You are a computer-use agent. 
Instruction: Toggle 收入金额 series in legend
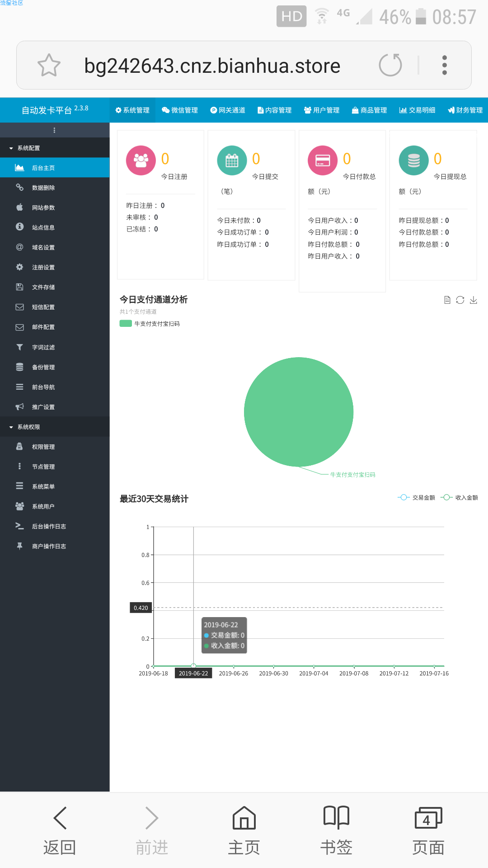459,497
